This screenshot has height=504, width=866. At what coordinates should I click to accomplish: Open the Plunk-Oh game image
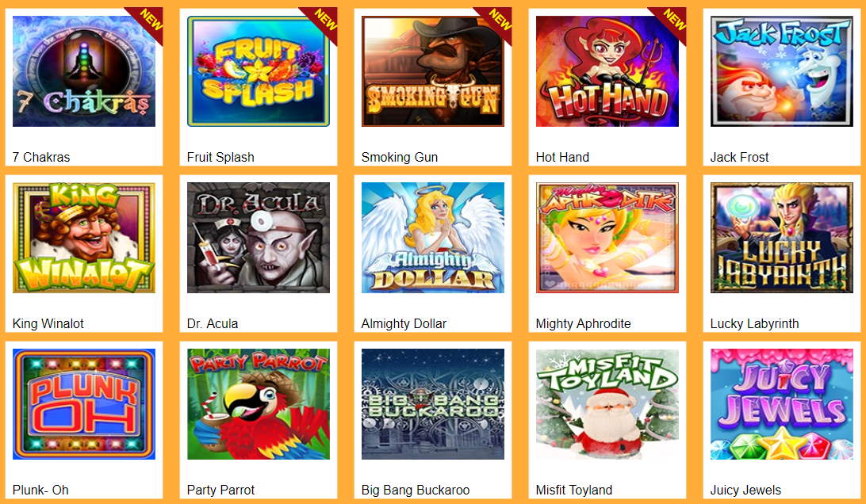84,404
